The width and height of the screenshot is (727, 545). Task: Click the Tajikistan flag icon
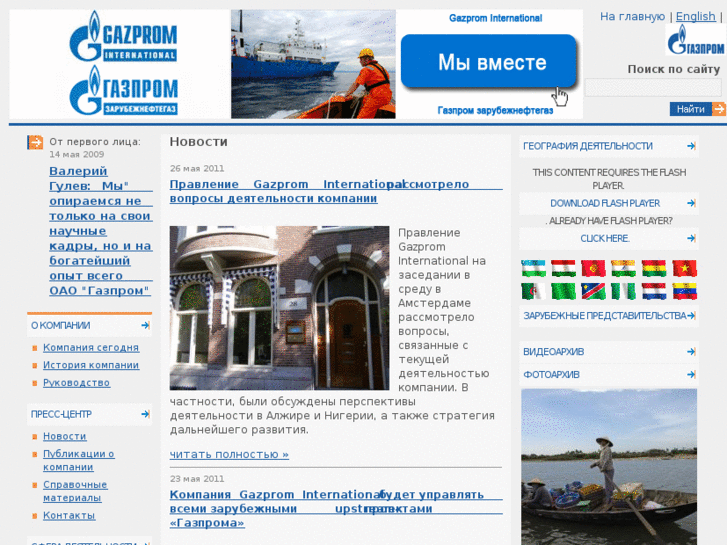tap(563, 269)
